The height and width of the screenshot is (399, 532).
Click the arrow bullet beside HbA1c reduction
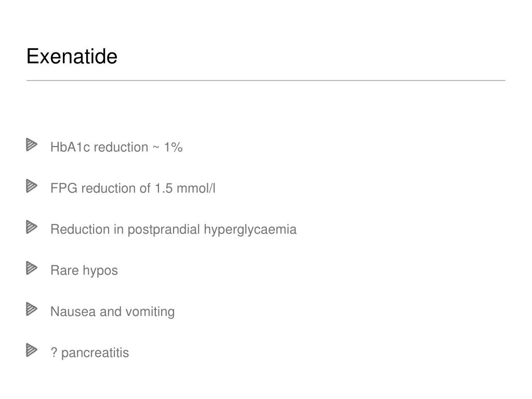[x=32, y=145]
